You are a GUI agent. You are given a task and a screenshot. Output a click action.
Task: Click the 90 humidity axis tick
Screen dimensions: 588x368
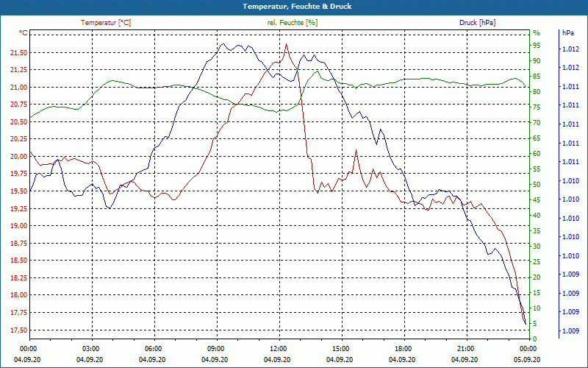tap(537, 61)
